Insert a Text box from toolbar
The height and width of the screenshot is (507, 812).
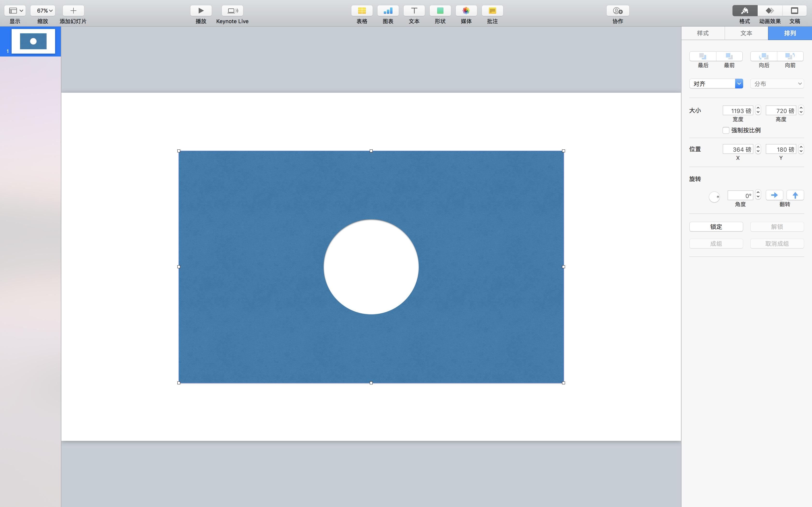[414, 11]
